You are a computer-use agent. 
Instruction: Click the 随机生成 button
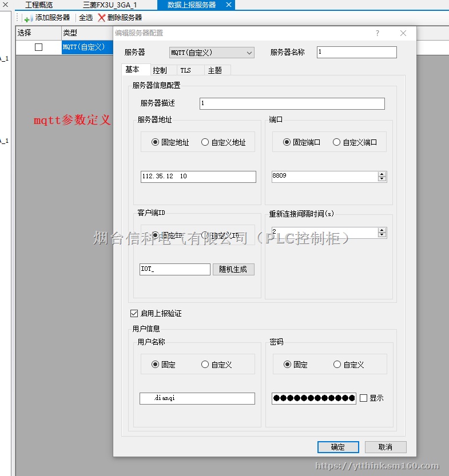click(x=233, y=269)
